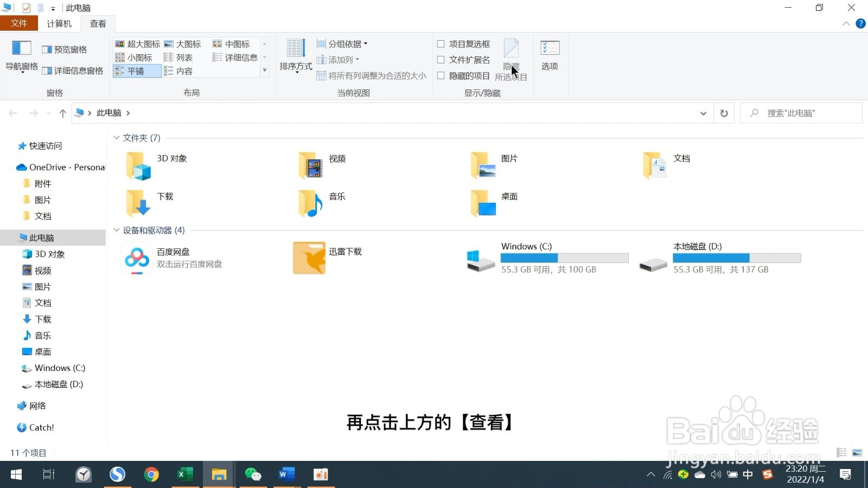This screenshot has height=488, width=868.
Task: Switch to details view status bar icon
Action: point(841,452)
